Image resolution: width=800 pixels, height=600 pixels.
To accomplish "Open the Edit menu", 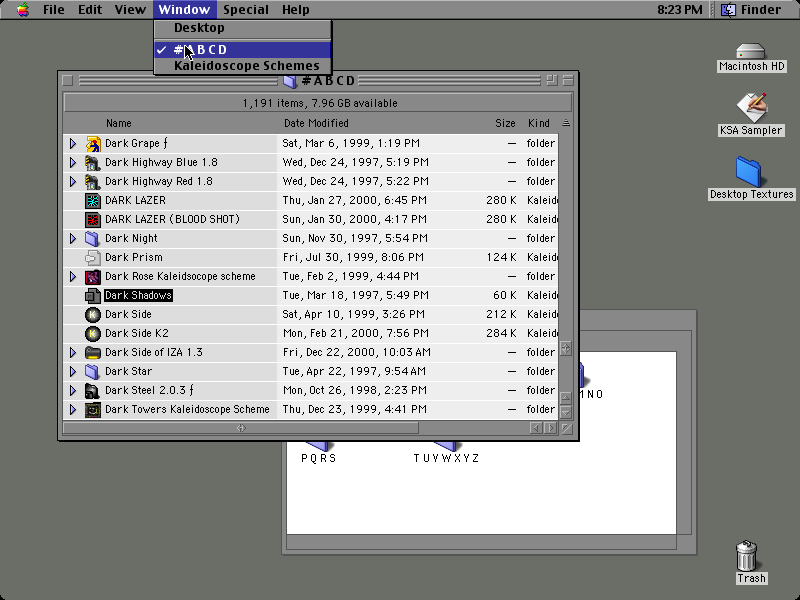I will pos(90,9).
